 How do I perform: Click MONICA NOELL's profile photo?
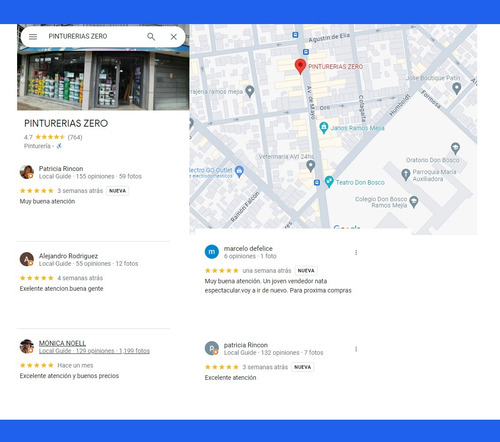click(x=27, y=346)
